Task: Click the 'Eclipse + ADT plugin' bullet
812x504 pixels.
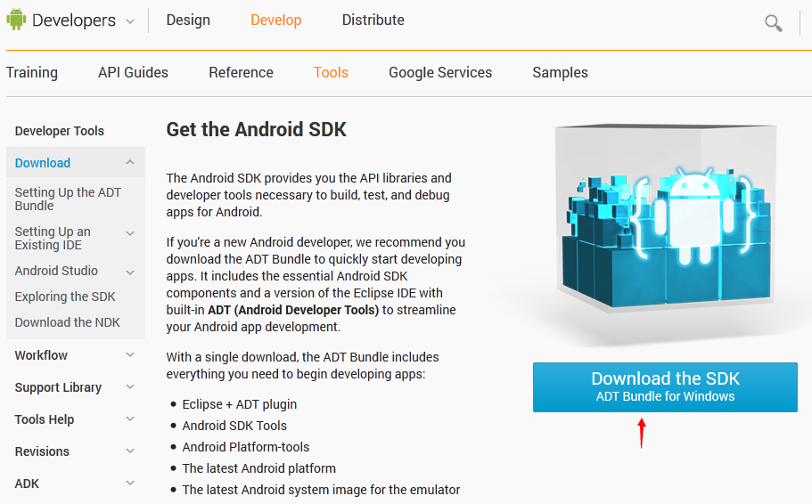Action: [239, 404]
